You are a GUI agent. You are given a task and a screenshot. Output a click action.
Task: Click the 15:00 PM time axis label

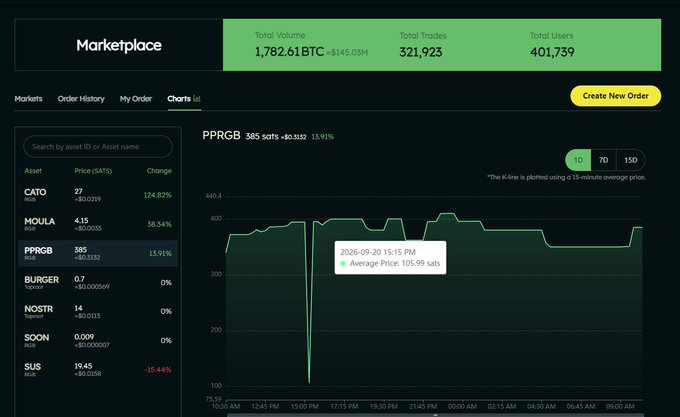tap(304, 406)
